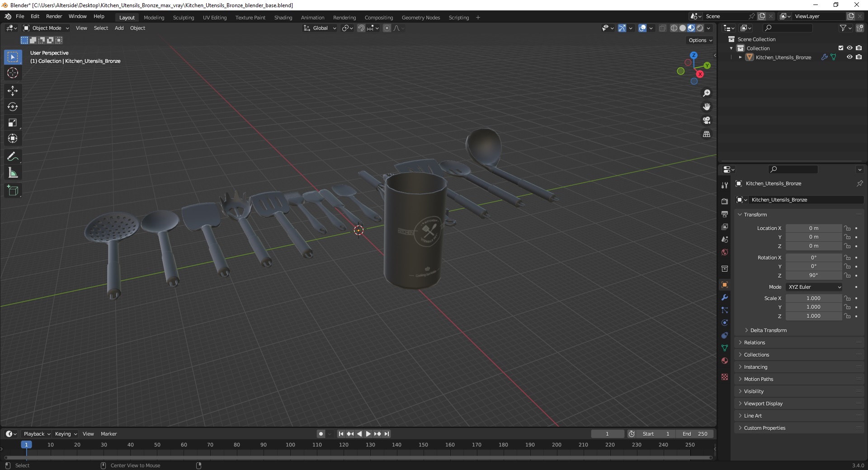Screen dimensions: 868x470
Task: Open the Render menu
Action: point(54,16)
